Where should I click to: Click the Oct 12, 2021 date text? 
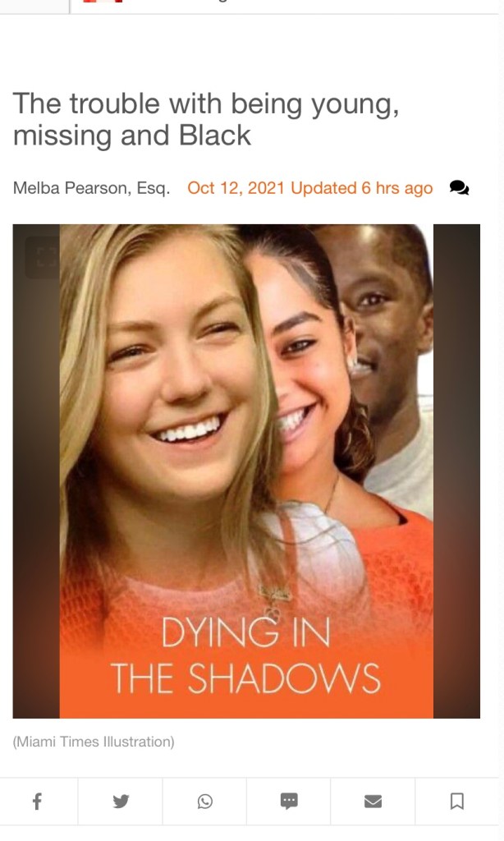click(236, 188)
